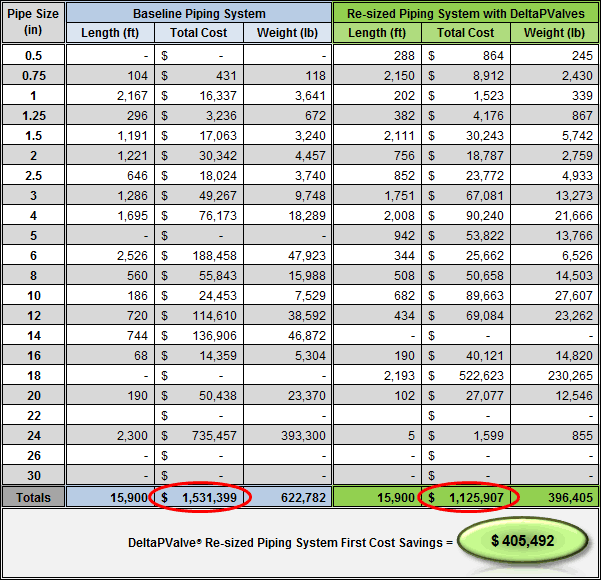
Task: Select the weight value 46,872
Action: click(x=307, y=335)
